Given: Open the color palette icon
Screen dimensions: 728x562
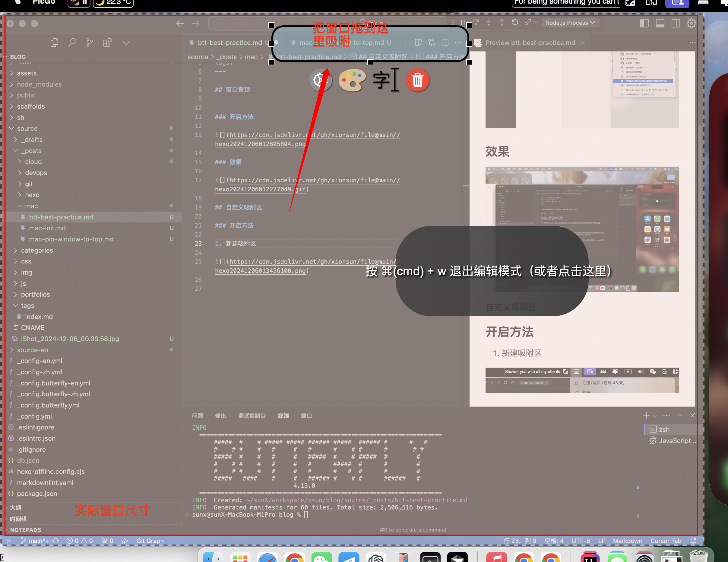Looking at the screenshot, I should (x=352, y=80).
